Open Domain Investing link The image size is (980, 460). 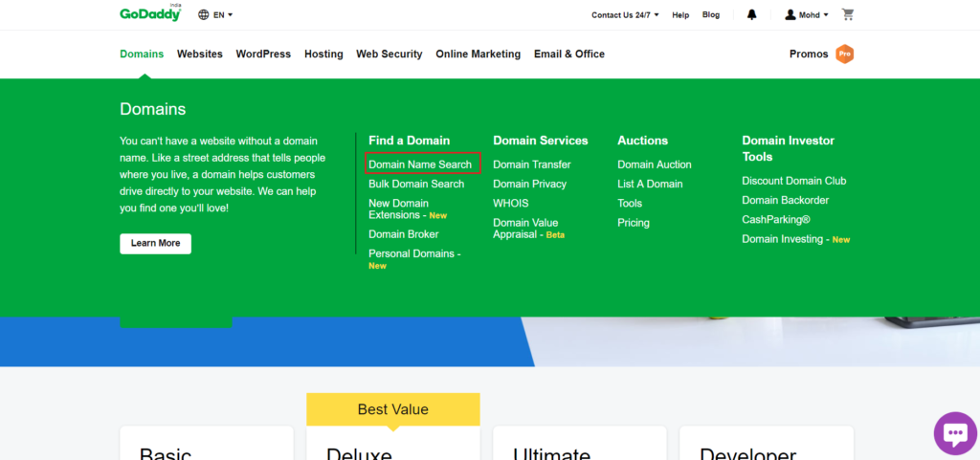795,239
